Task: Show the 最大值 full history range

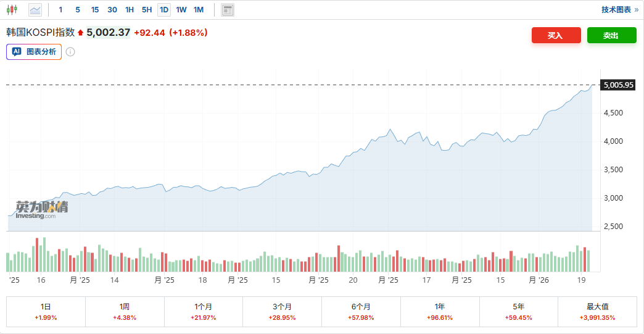Action: tap(597, 312)
